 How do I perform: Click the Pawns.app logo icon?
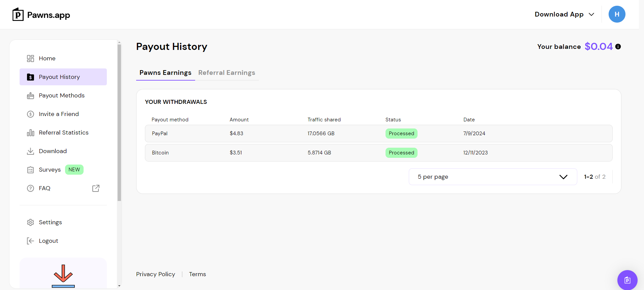[x=18, y=14]
